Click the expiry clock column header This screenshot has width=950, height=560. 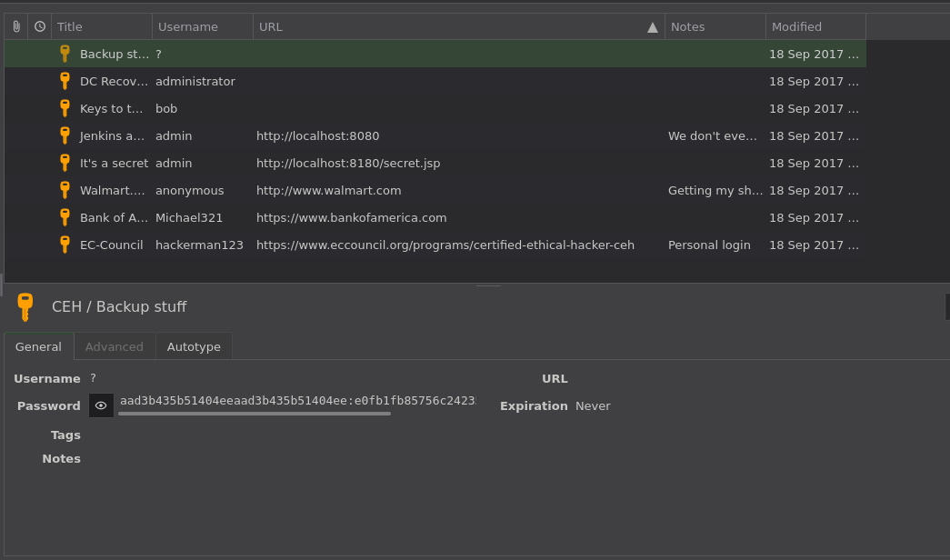(40, 26)
